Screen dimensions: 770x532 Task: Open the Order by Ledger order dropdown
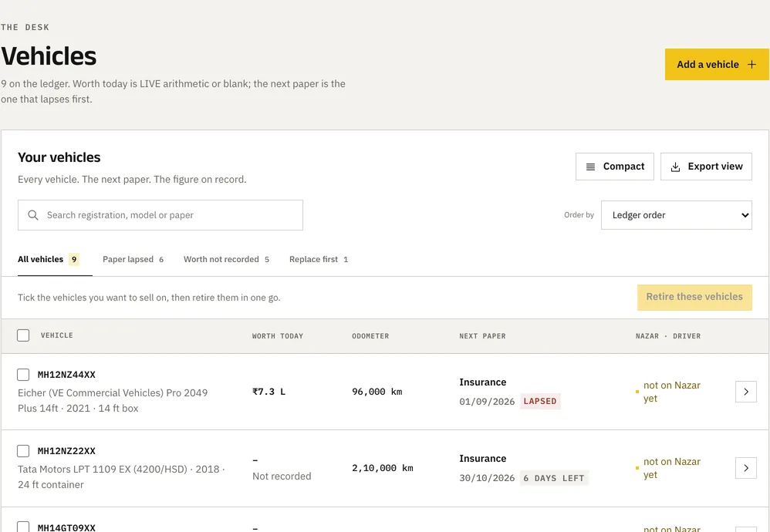[676, 215]
